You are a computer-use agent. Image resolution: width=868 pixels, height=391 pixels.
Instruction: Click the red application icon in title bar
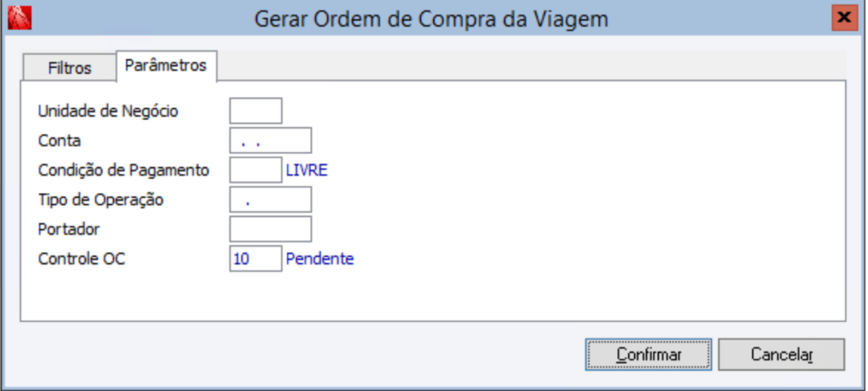(x=18, y=17)
